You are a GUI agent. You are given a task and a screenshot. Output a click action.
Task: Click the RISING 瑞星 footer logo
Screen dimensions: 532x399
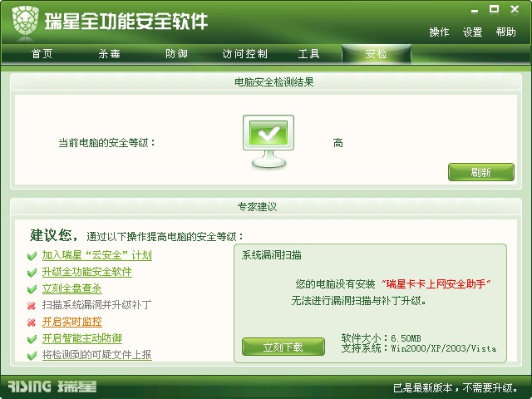52,386
